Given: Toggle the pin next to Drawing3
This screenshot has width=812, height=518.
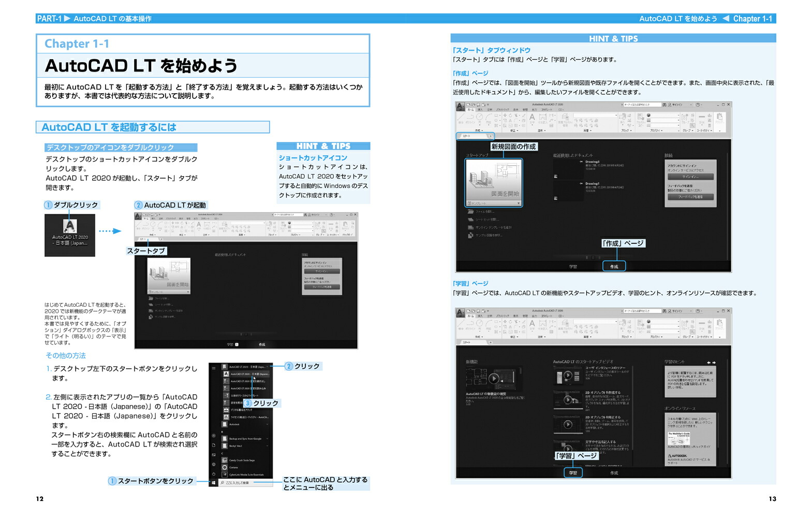Looking at the screenshot, I should click(x=581, y=162).
